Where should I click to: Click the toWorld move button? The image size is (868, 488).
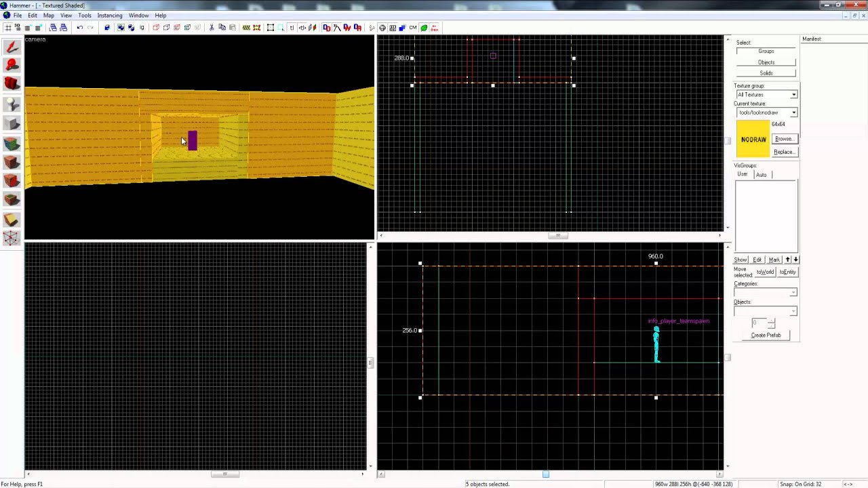(765, 272)
